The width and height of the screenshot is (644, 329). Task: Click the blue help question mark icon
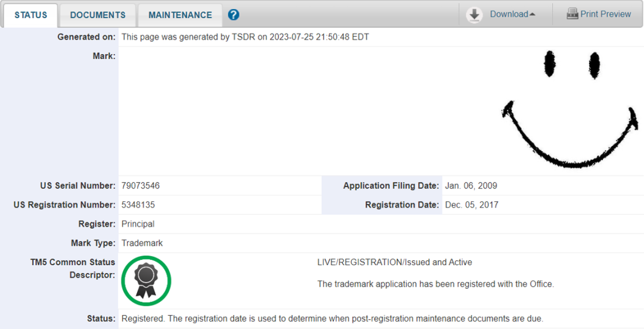coord(233,15)
